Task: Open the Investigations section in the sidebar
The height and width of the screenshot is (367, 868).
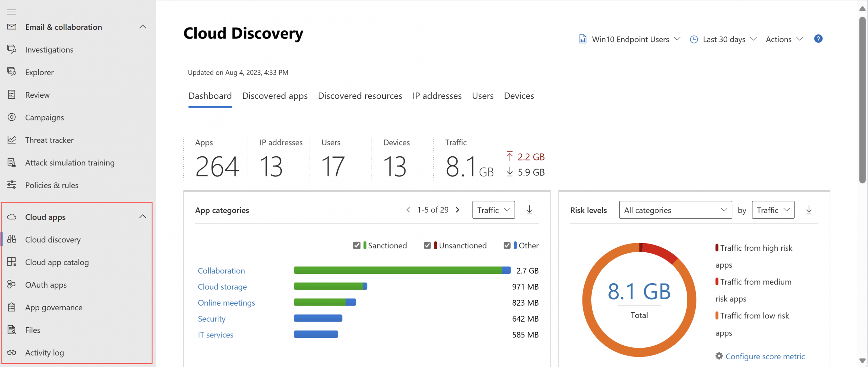Action: (49, 50)
